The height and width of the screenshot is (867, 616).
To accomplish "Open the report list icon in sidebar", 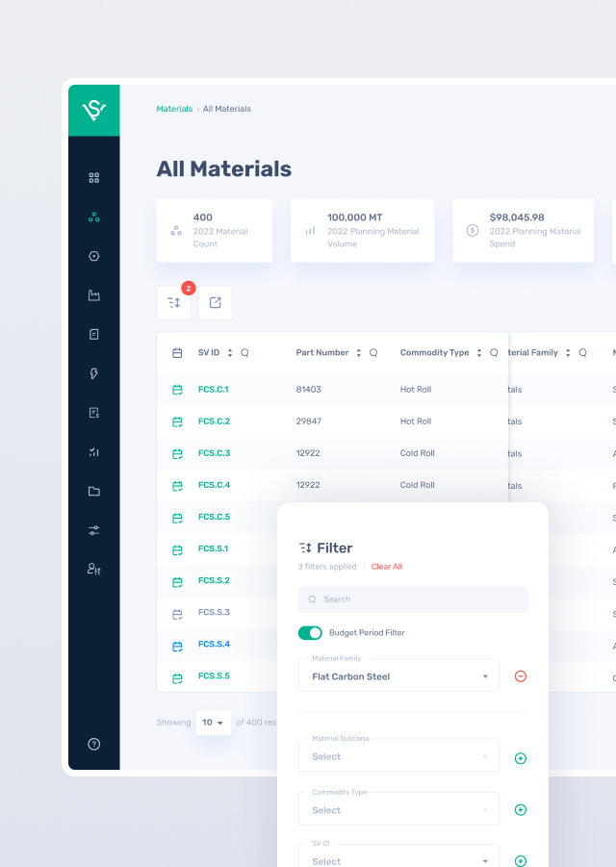I will (x=94, y=413).
